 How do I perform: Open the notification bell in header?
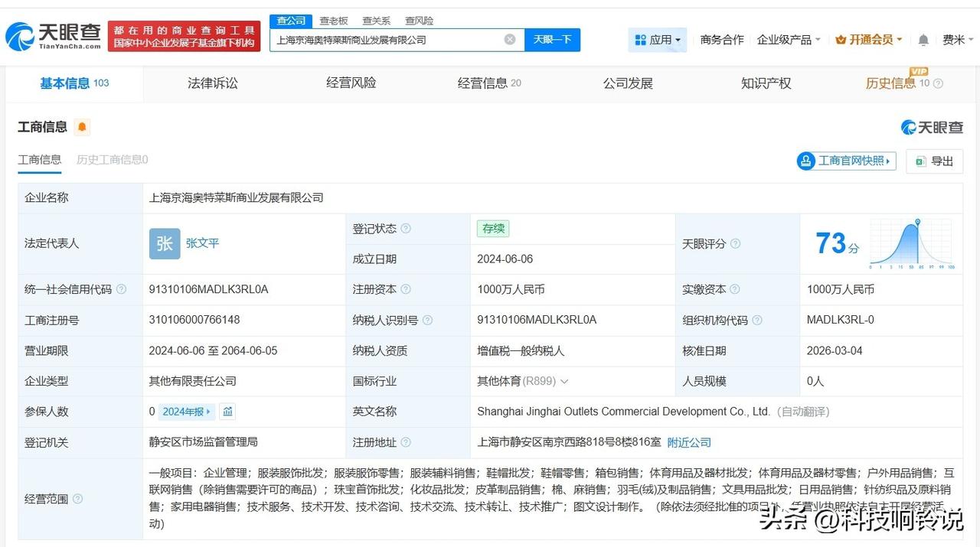pyautogui.click(x=923, y=40)
